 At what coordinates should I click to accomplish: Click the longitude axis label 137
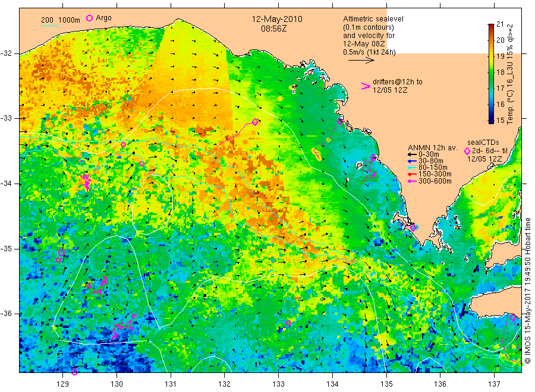(494, 384)
